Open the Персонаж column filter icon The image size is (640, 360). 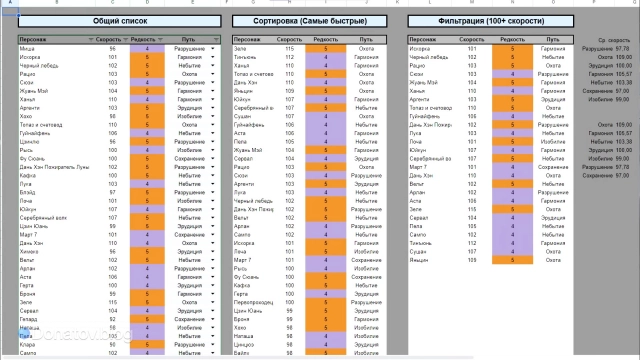click(91, 40)
